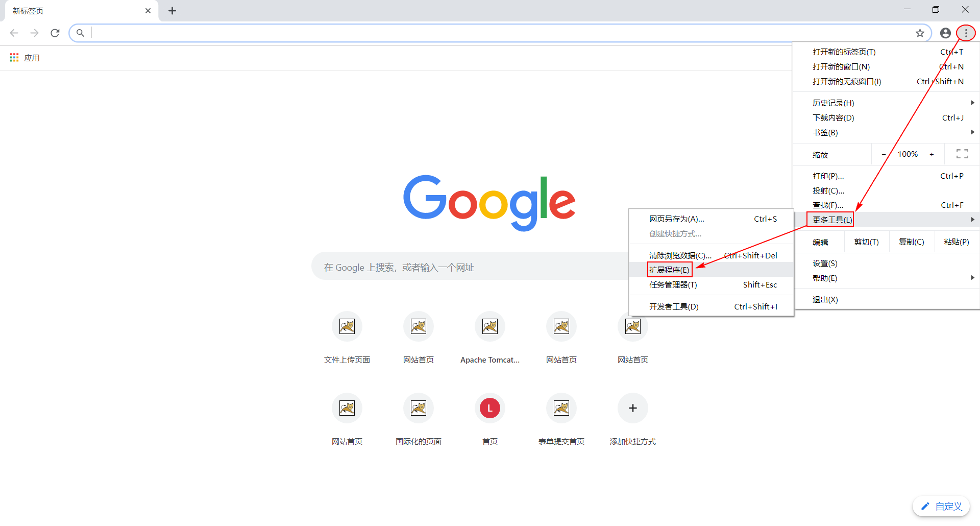Viewport: 980px width, 526px height.
Task: Click 添加快捷方式 to add a shortcut
Action: (x=632, y=408)
